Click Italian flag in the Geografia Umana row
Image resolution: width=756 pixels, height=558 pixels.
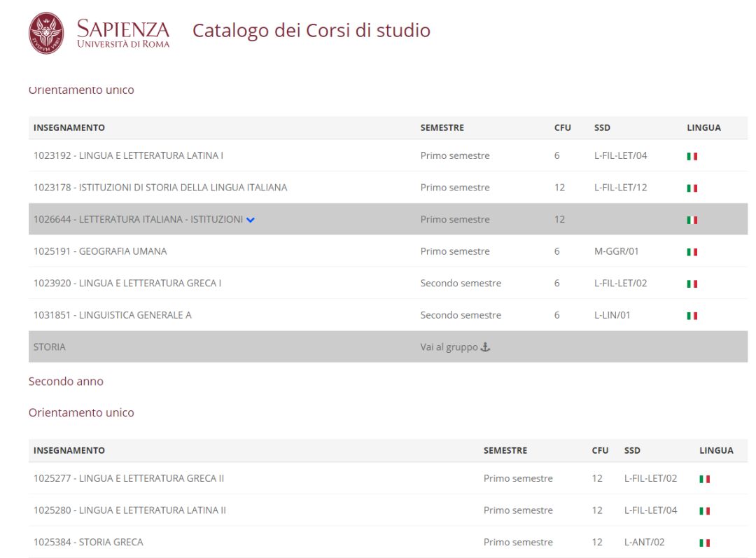pos(692,252)
